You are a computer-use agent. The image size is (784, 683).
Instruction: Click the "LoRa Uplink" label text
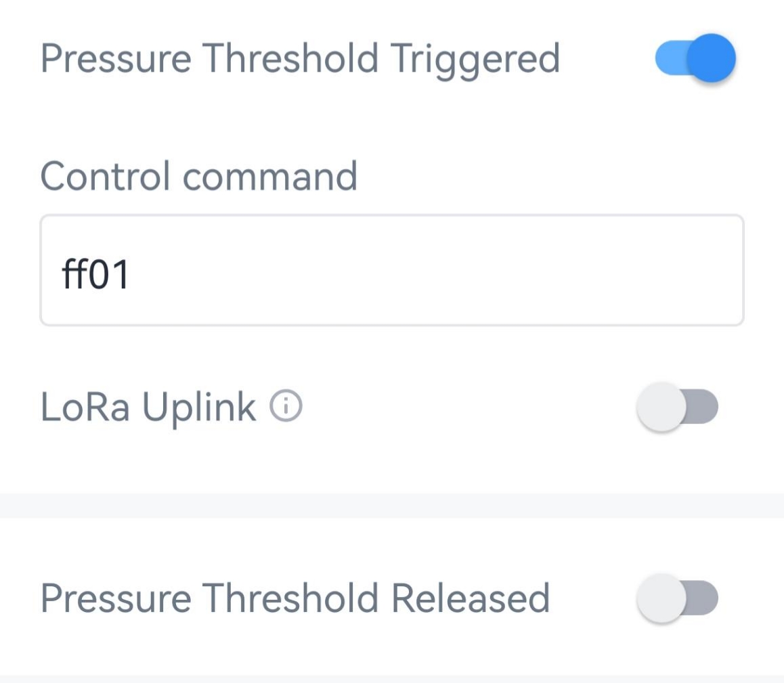click(x=148, y=407)
